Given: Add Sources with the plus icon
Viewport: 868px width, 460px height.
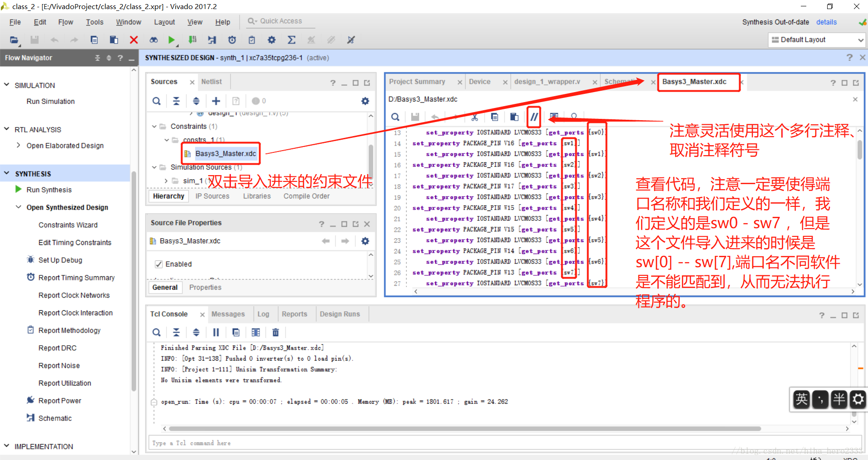Looking at the screenshot, I should (x=216, y=101).
